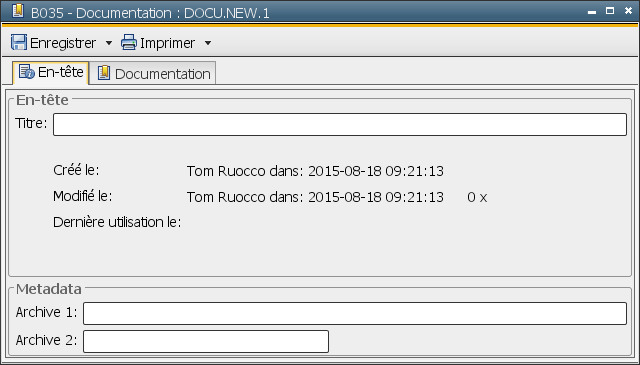Click the Enregistrer button label
The width and height of the screenshot is (640, 365).
[63, 43]
